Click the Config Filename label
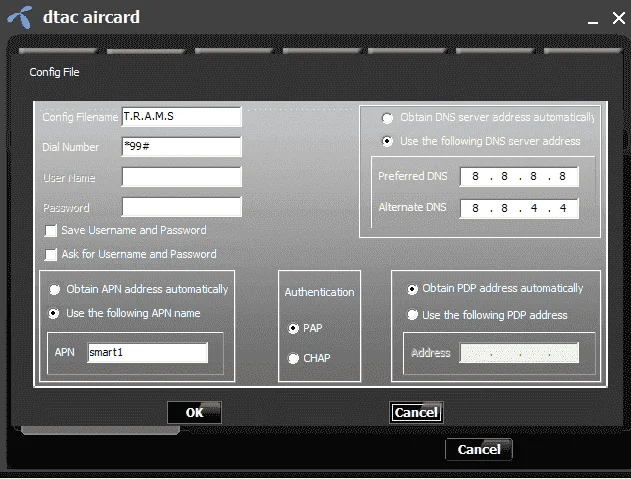The width and height of the screenshot is (631, 479). tap(80, 117)
